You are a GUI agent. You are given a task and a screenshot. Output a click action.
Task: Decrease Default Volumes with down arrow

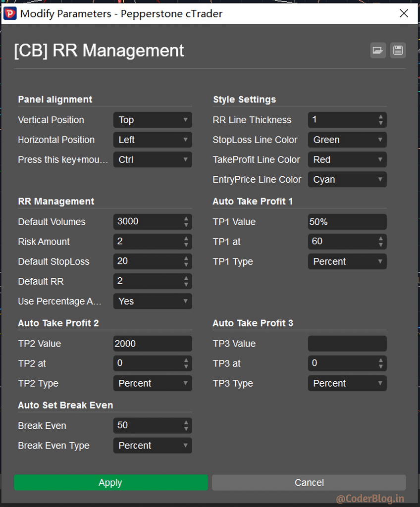(186, 225)
